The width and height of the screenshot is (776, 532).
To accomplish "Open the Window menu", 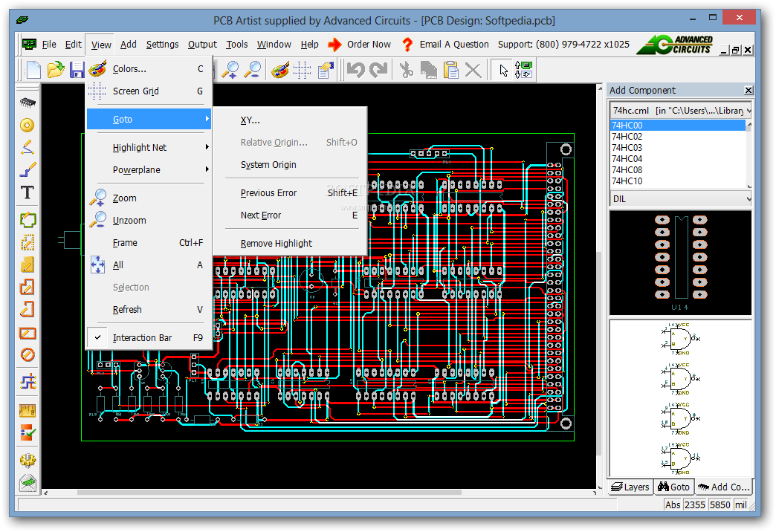I will pyautogui.click(x=274, y=45).
